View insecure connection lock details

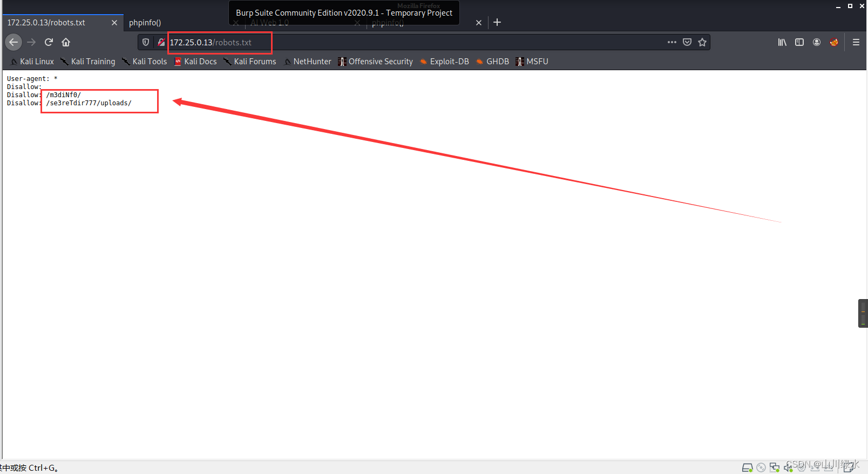coord(161,42)
